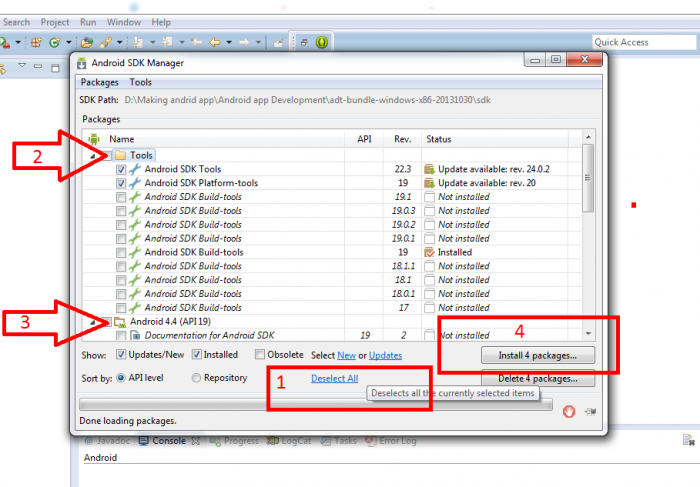Click the log window icon beside the stop icon

[590, 412]
